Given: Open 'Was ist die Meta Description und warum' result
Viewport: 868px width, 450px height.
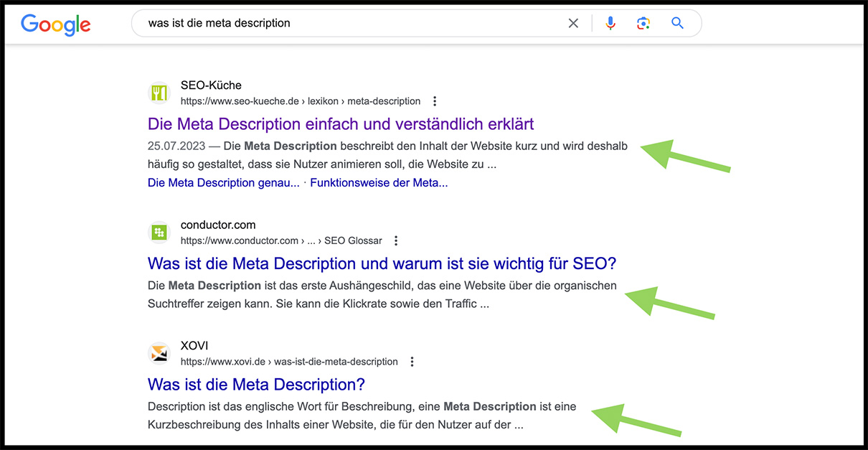Looking at the screenshot, I should pos(382,263).
